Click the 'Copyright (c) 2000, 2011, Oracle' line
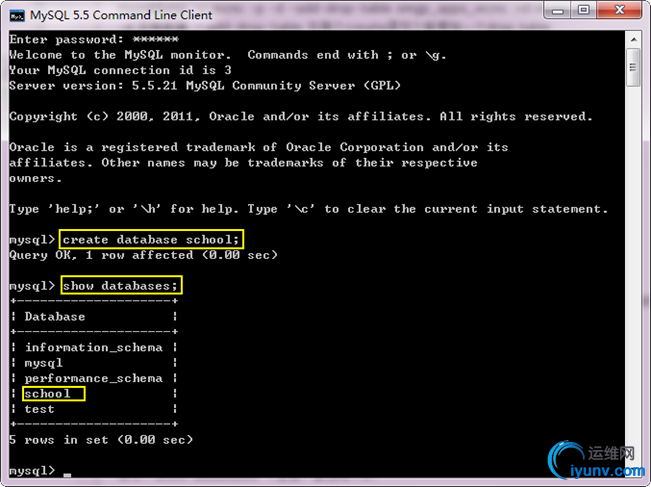The image size is (651, 487). (301, 116)
